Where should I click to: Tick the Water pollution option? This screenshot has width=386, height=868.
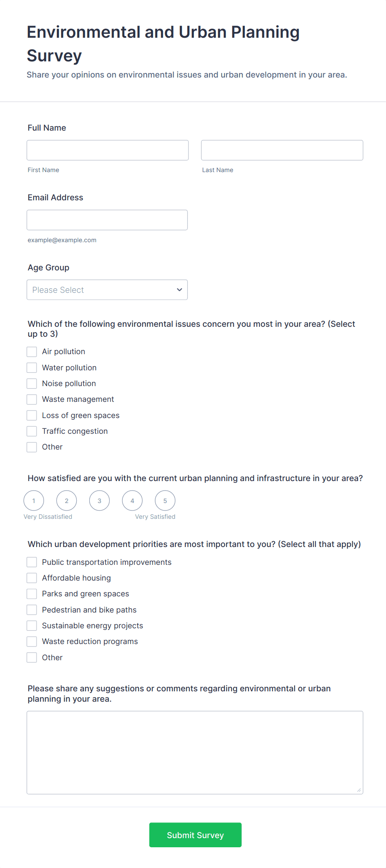coord(32,368)
